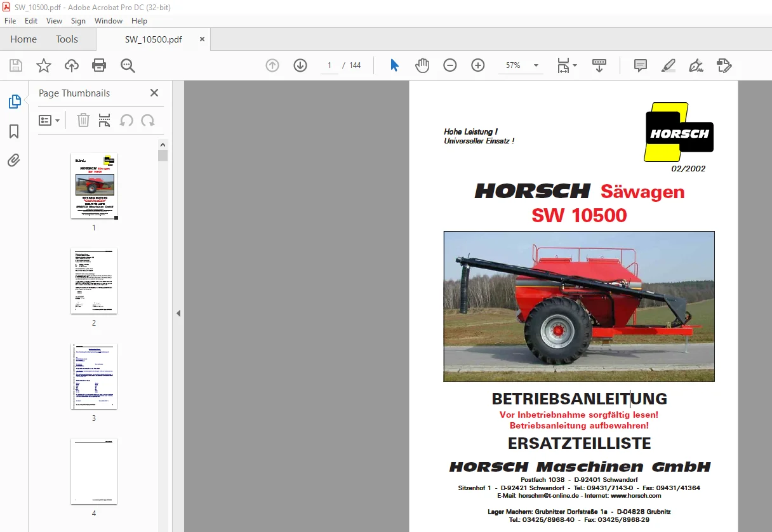
Task: Switch to the Home tab
Action: click(23, 39)
